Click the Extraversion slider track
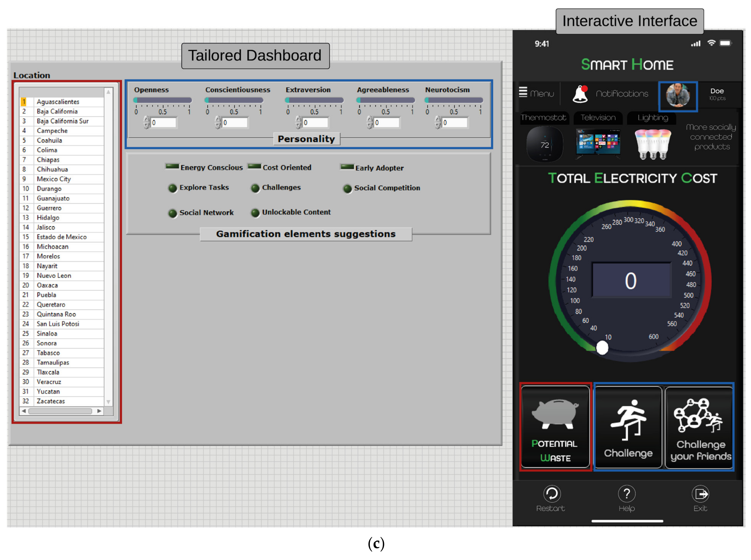Screen dimensions: 751x560 pos(315,100)
